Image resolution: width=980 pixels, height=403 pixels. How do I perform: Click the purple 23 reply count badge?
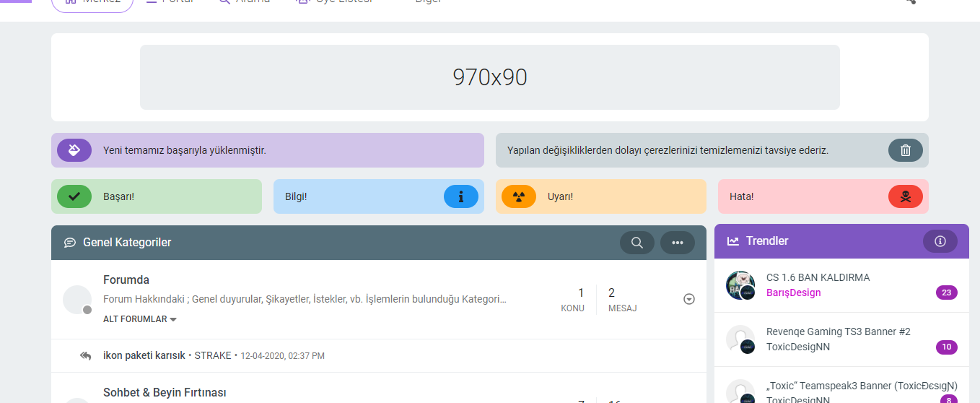(947, 292)
